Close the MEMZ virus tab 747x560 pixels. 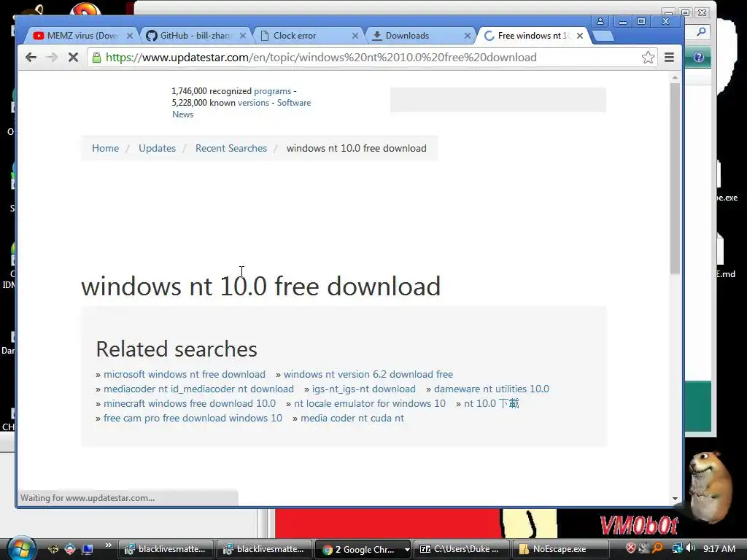click(130, 36)
